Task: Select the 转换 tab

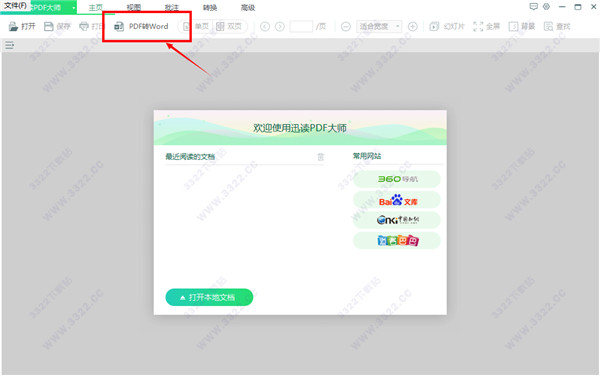Action: (210, 8)
